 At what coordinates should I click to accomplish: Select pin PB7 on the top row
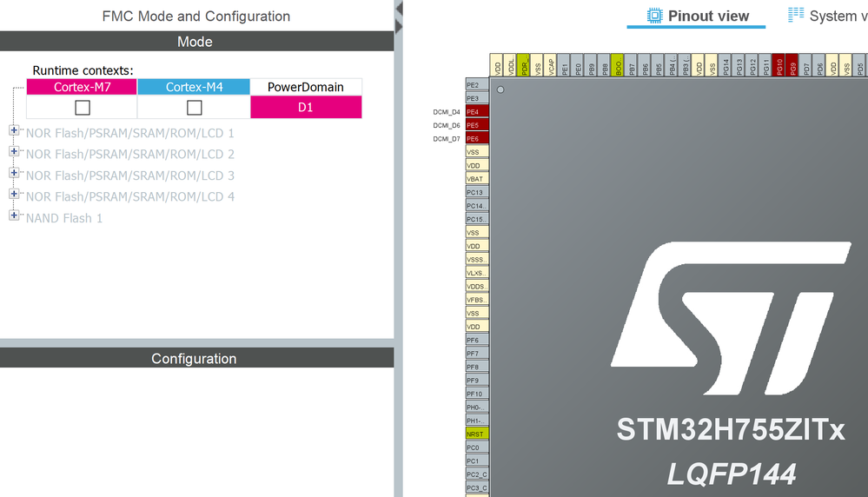[631, 65]
